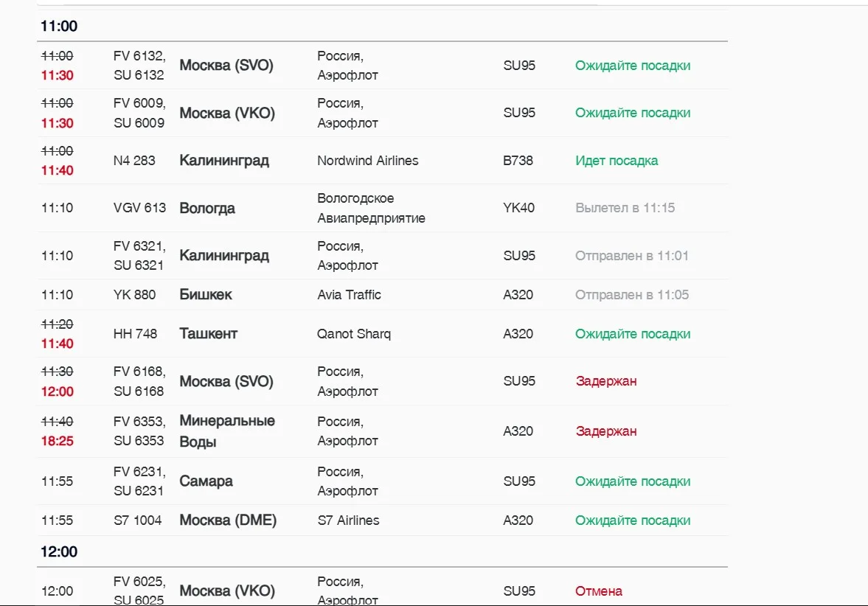Select the Вологда VGV 613 row
The width and height of the screenshot is (868, 606).
(382, 208)
